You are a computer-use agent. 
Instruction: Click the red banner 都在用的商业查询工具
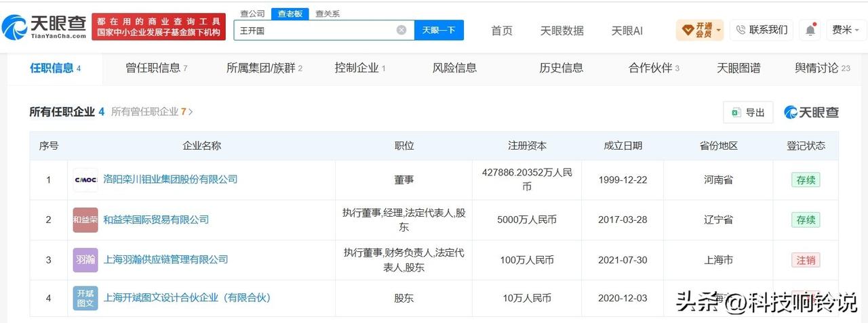coord(159,27)
